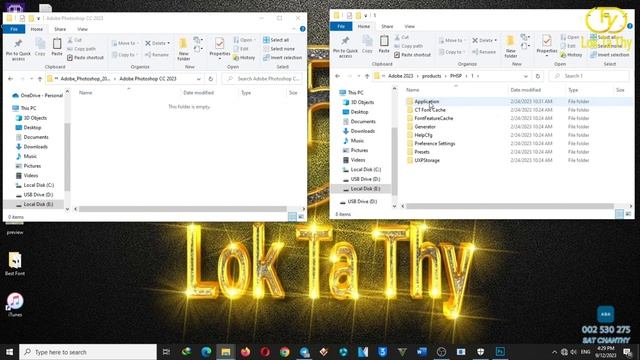
Task: Open Delete dropdown in right window
Action: 496,40
